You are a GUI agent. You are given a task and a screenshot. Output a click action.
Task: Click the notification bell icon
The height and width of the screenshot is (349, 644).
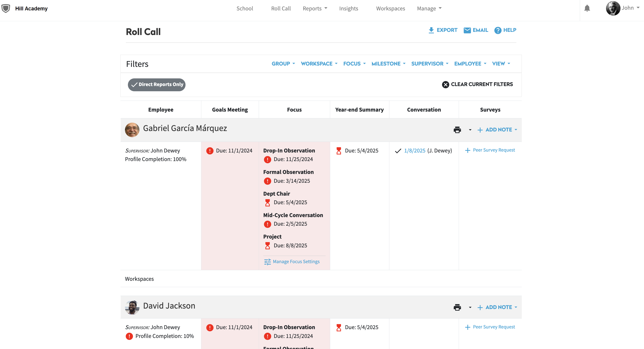tap(587, 8)
